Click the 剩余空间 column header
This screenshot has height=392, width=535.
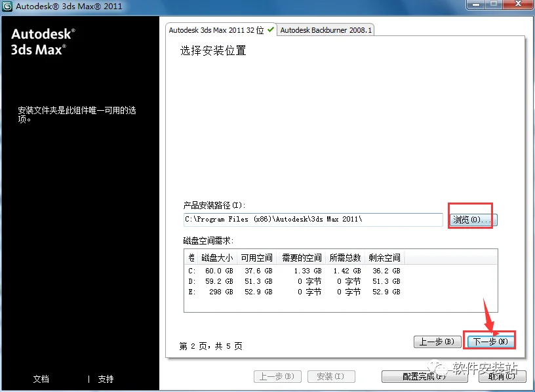pos(384,258)
